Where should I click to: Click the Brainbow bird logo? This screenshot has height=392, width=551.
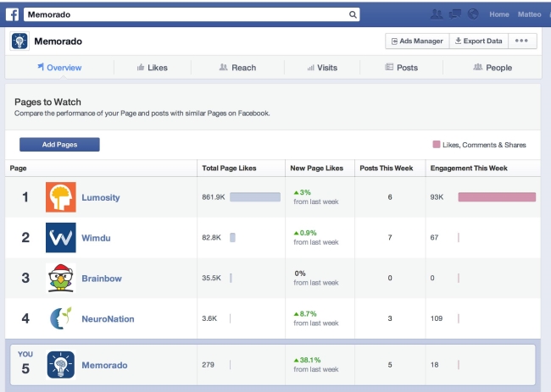[61, 278]
